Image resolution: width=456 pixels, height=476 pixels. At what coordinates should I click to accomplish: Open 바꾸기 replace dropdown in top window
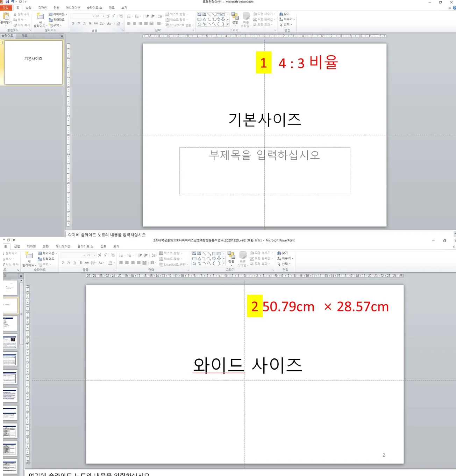click(287, 19)
